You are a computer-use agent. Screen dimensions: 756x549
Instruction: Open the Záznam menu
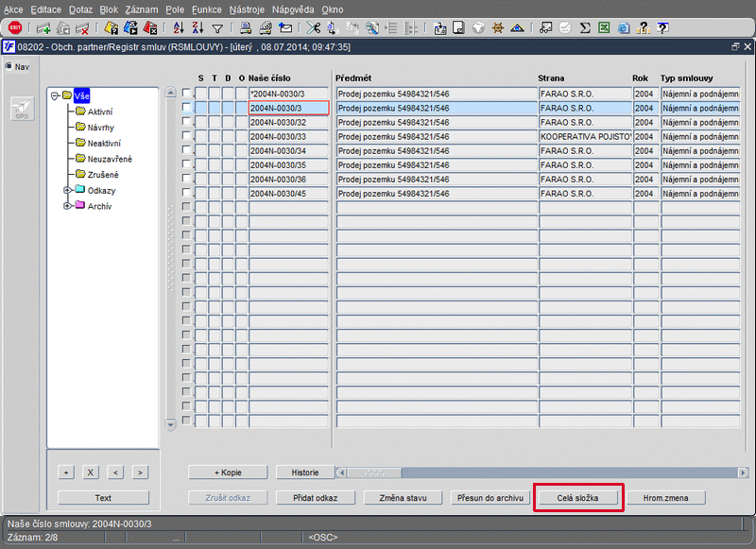[141, 9]
